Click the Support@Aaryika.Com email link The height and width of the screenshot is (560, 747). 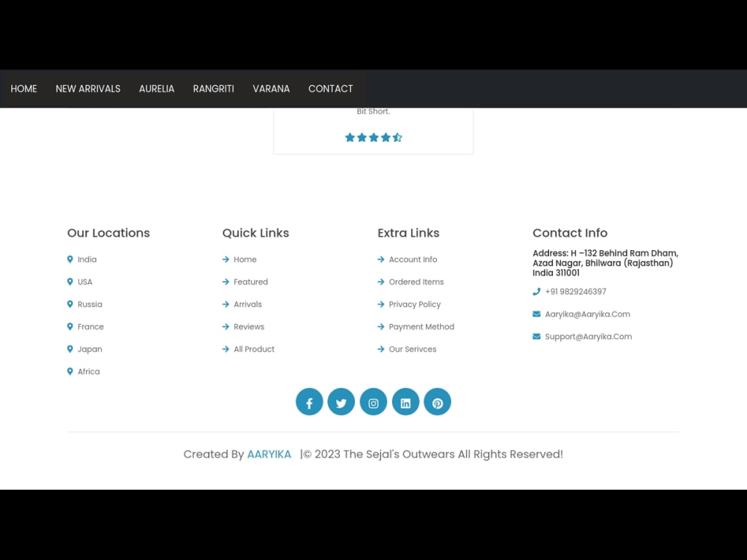coord(589,336)
